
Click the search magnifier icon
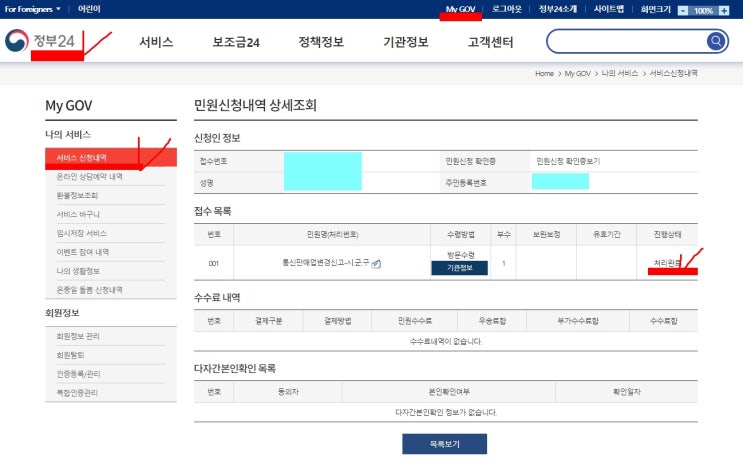716,41
